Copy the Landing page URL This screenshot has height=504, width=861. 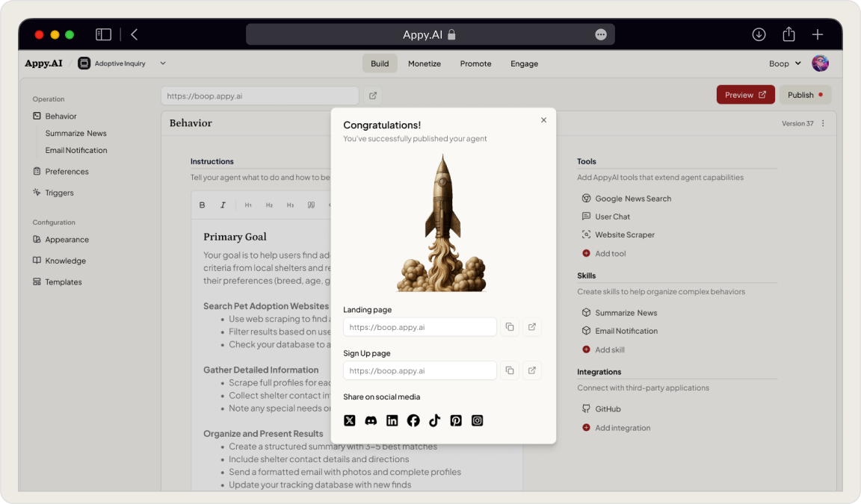tap(510, 327)
